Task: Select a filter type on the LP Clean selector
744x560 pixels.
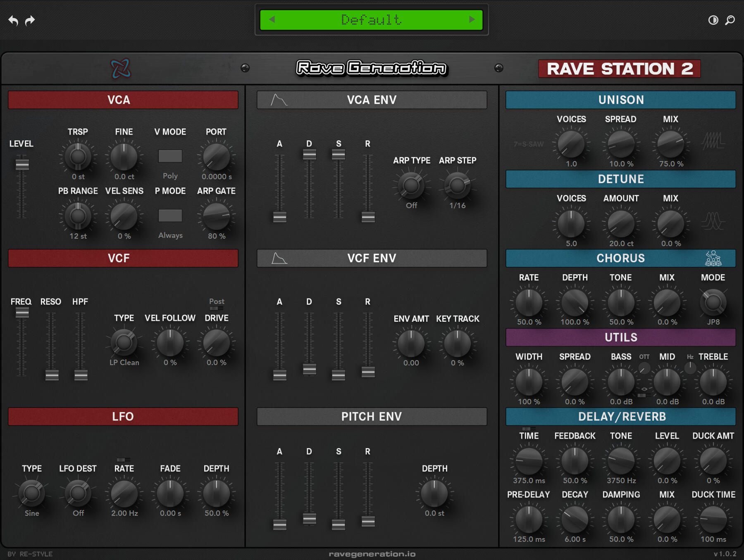Action: coord(124,343)
